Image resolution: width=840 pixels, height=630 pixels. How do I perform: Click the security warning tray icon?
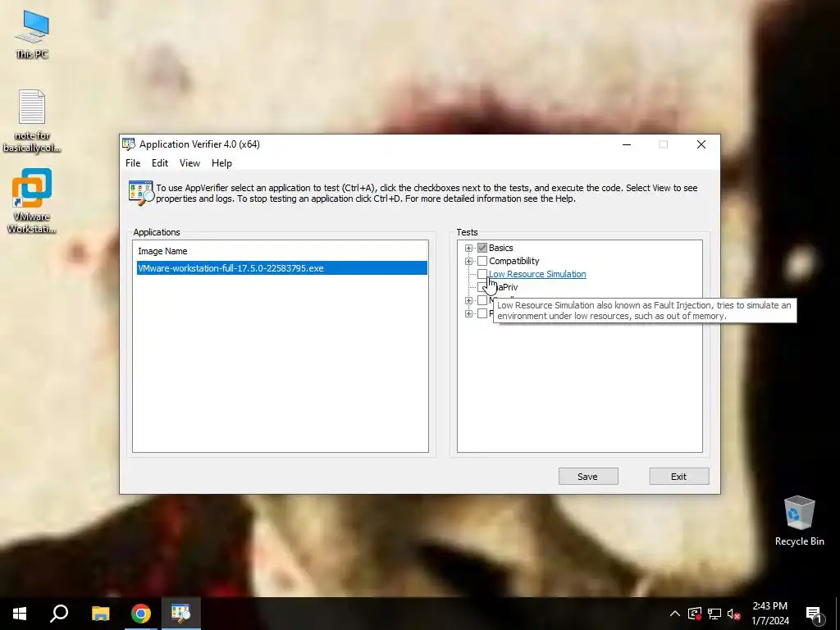[x=695, y=614]
